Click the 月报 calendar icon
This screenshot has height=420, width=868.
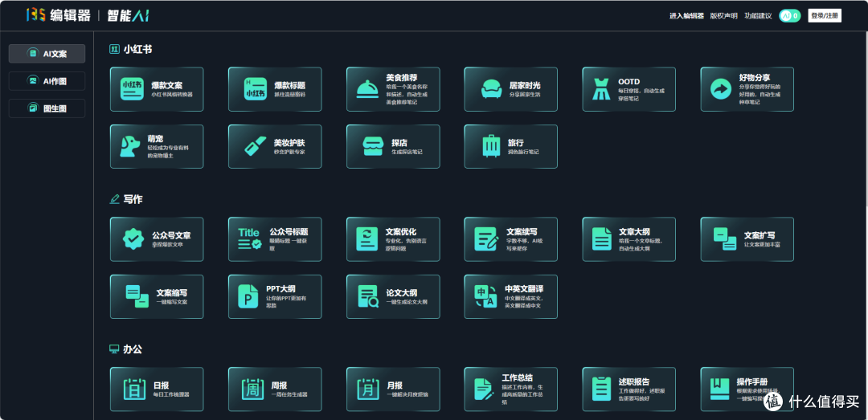click(368, 389)
